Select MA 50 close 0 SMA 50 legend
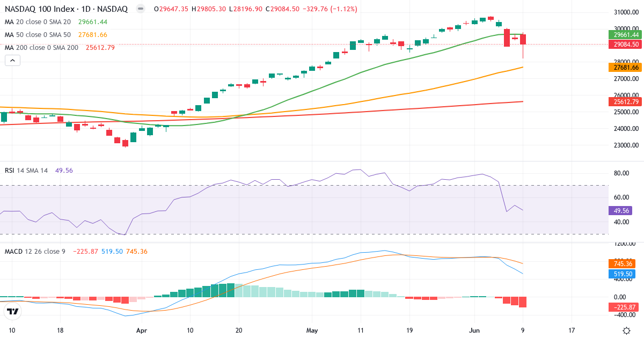 [38, 35]
